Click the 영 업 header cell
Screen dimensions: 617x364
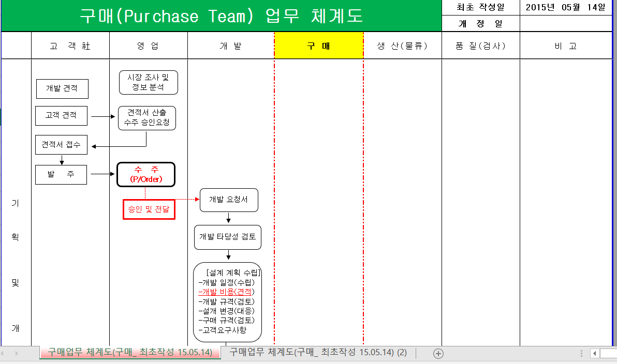click(149, 45)
